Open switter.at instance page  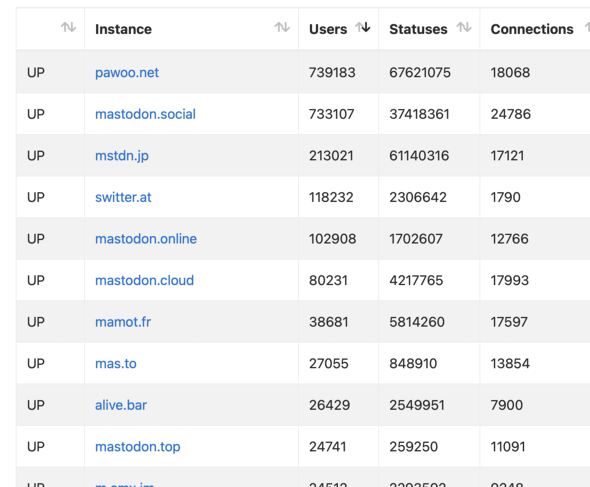pyautogui.click(x=123, y=197)
